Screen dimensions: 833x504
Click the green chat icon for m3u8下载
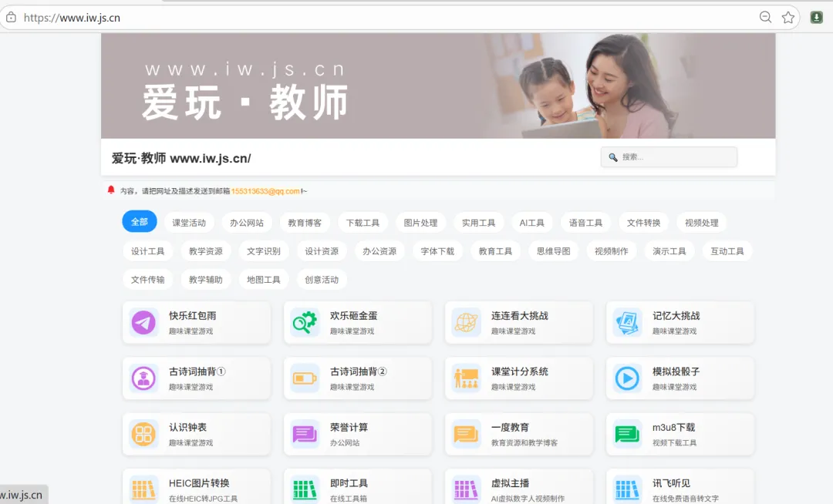click(x=627, y=434)
